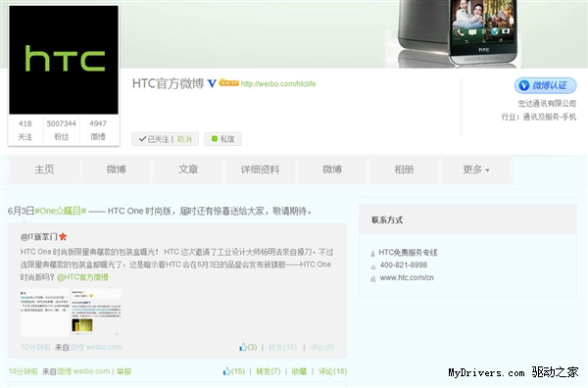Click the website icon beside www.htc.com/cn
The width and height of the screenshot is (588, 388).
click(373, 279)
